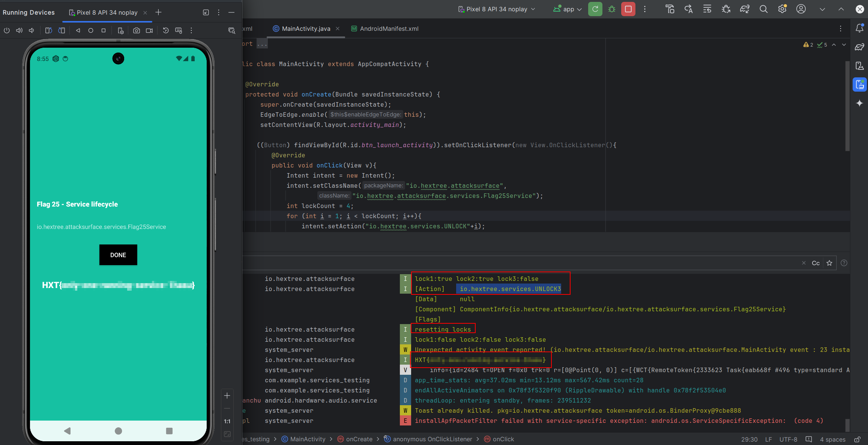This screenshot has height=445, width=868.
Task: Switch to the AndroidManifest.xml editor tab
Action: coord(385,29)
